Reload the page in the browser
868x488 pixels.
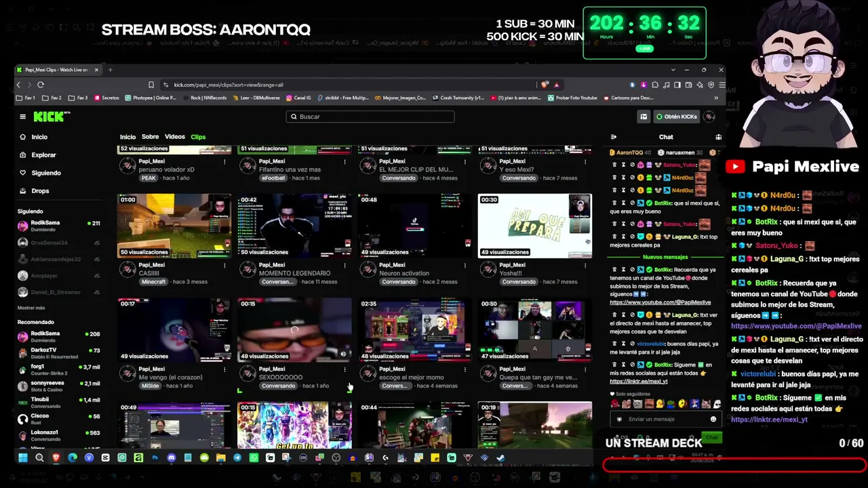tap(41, 85)
